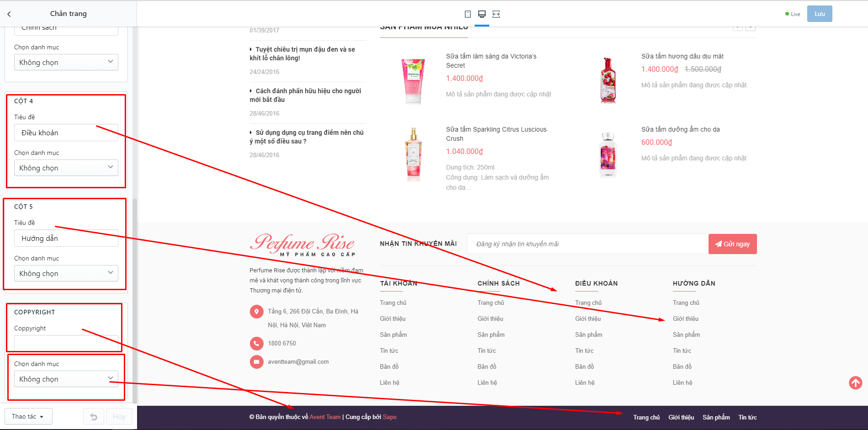Click the date 28/46/2016 under 'Cách đánh phấn'
868x430 pixels.
(x=265, y=113)
